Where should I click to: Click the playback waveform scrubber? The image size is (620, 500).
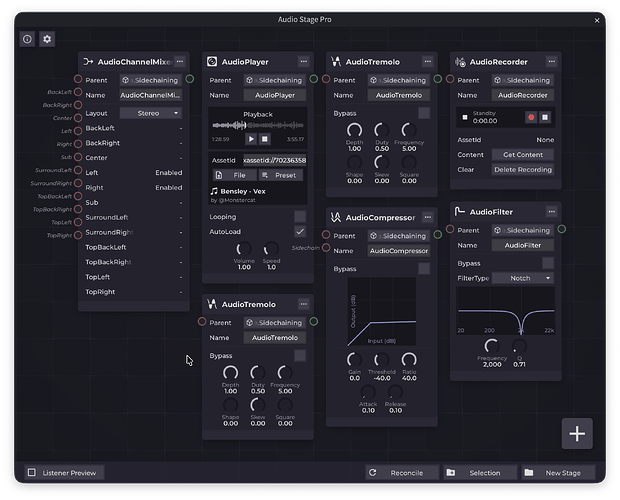[x=258, y=126]
